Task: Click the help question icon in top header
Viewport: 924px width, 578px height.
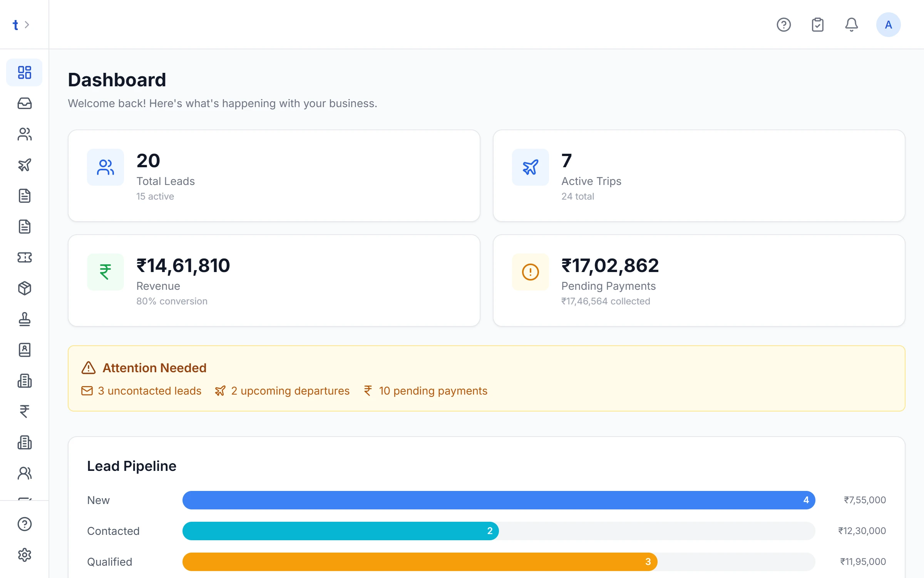Action: 783,25
